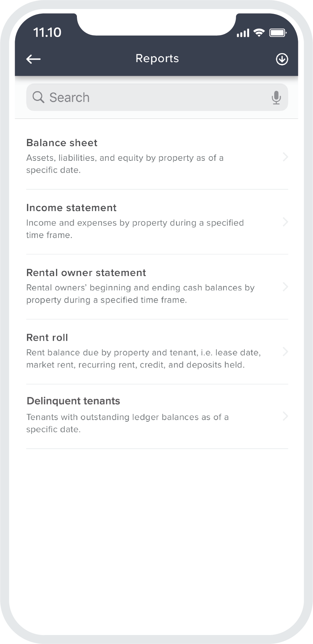Tap the Reports header title
This screenshot has width=313, height=644.
157,59
